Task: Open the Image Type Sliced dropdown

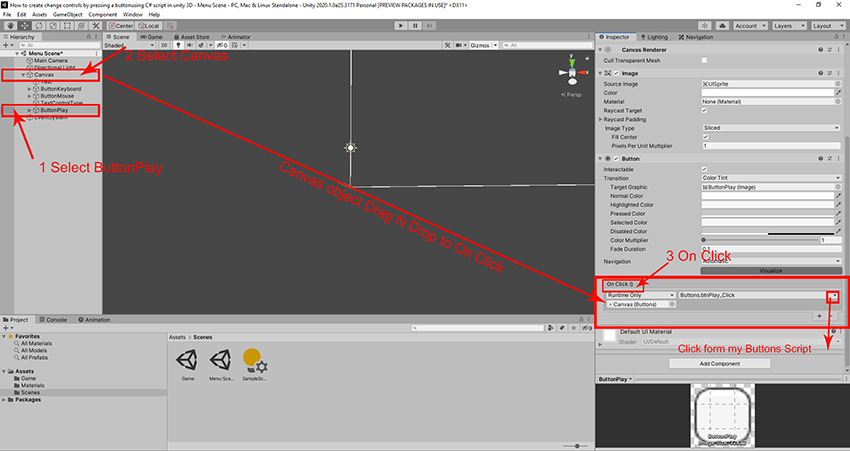Action: [x=771, y=128]
